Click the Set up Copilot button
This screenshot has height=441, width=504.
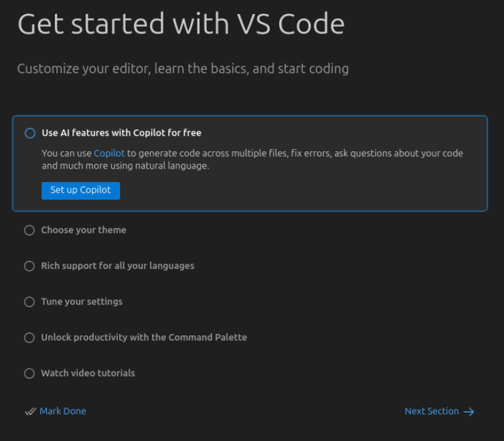tap(80, 190)
